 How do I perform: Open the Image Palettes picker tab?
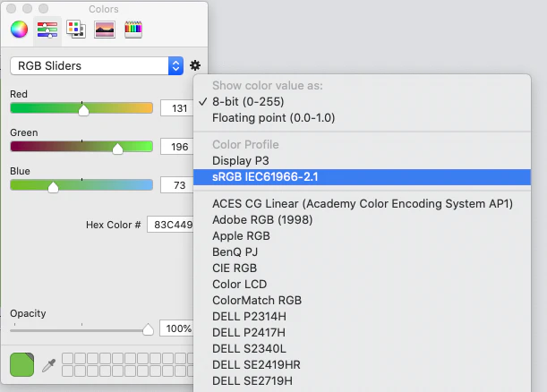(x=105, y=30)
